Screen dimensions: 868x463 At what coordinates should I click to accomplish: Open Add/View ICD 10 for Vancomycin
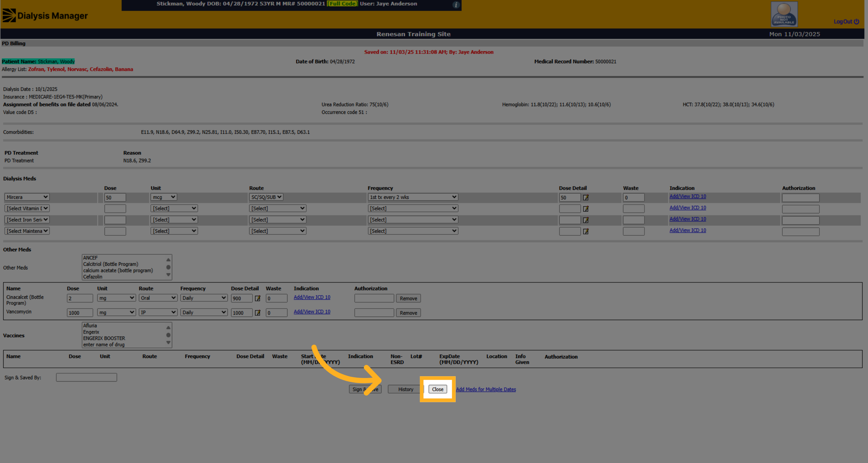312,311
